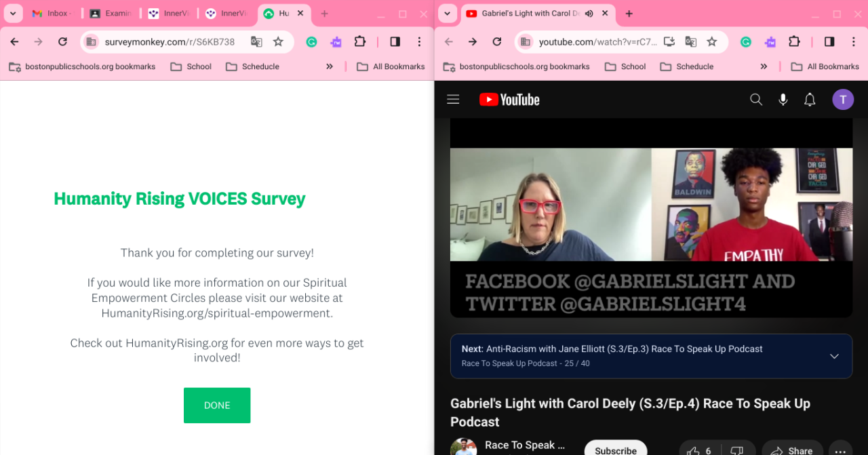Close the SurveyMonkey Hu tab

coord(300,14)
